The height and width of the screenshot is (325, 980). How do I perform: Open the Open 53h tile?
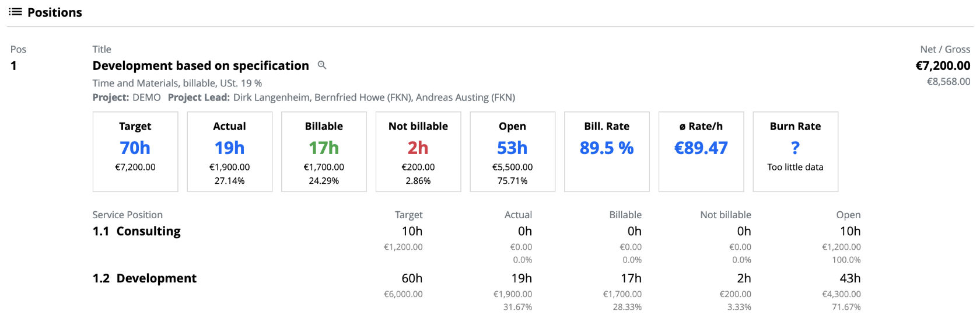[x=513, y=152]
